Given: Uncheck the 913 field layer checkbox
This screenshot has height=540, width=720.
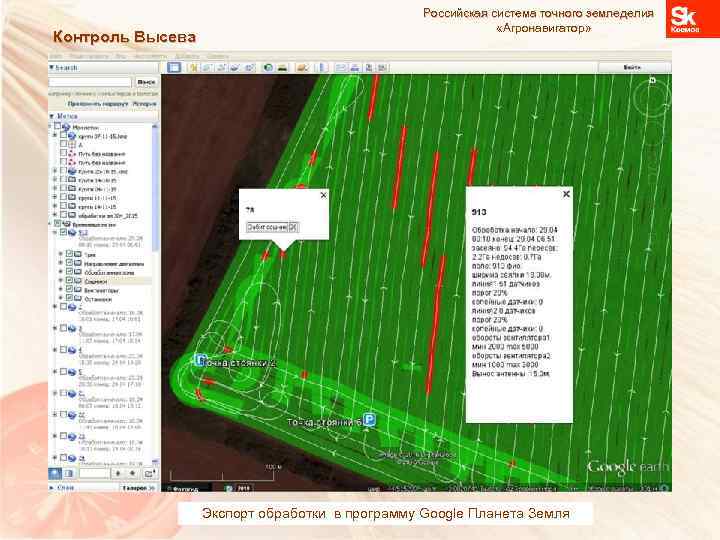Looking at the screenshot, I should point(64,232).
